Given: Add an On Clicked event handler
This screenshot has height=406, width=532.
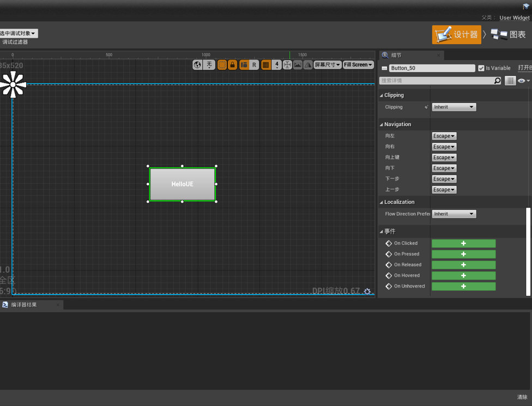Looking at the screenshot, I should [x=463, y=243].
